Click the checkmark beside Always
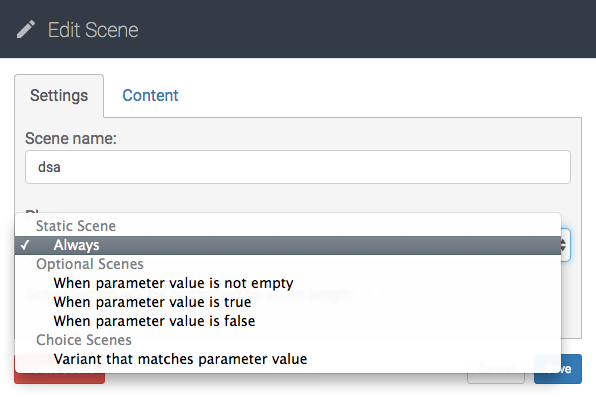596x398 pixels. pyautogui.click(x=25, y=245)
